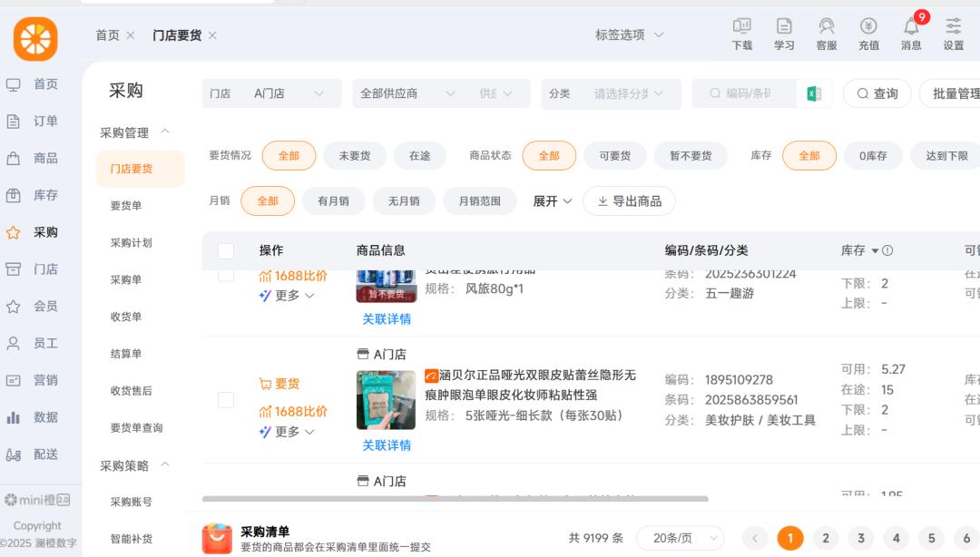Viewport: 980px width, 557px height.
Task: Open the 学习 learning icon
Action: click(x=784, y=34)
